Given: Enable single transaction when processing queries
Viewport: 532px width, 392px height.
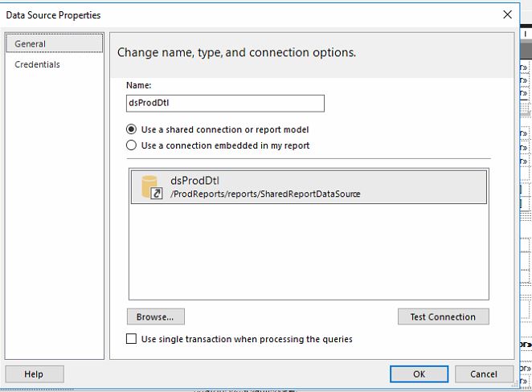Looking at the screenshot, I should [x=132, y=339].
